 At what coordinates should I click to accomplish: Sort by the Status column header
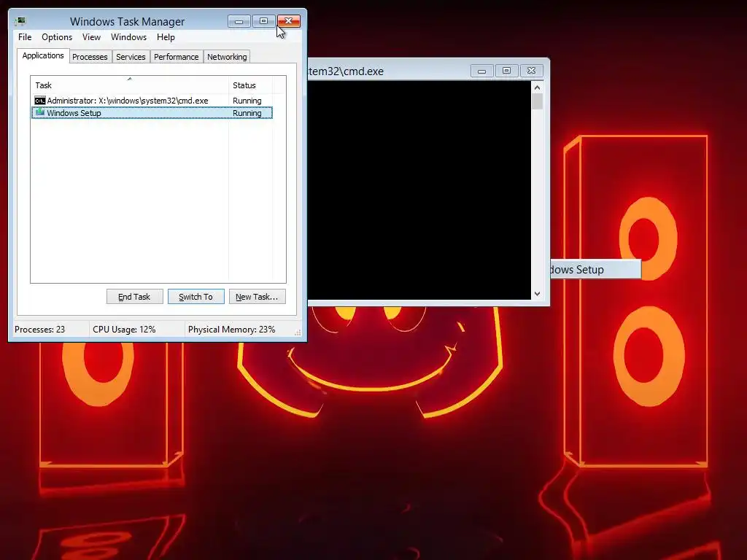250,85
